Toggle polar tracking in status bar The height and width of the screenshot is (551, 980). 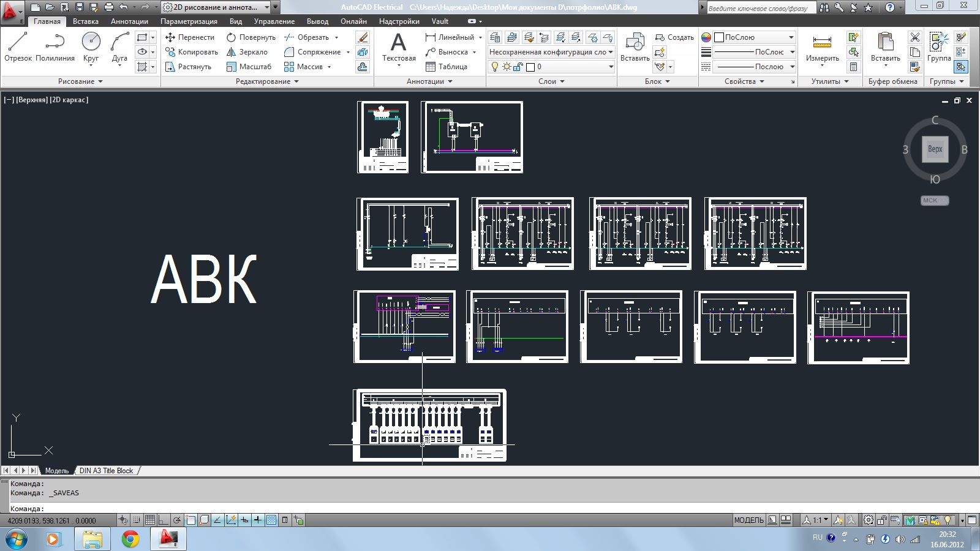pos(177,520)
